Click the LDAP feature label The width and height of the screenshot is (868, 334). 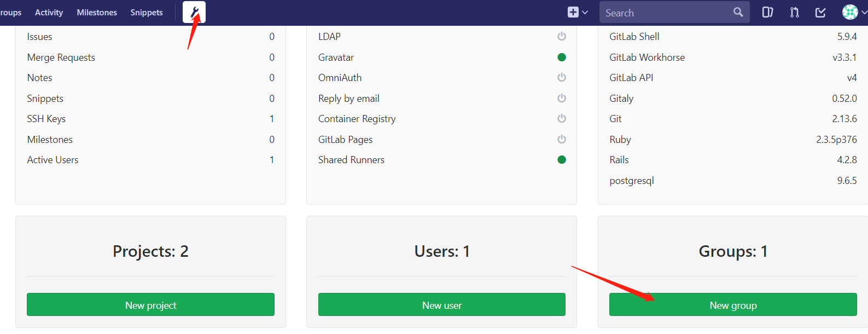[329, 37]
